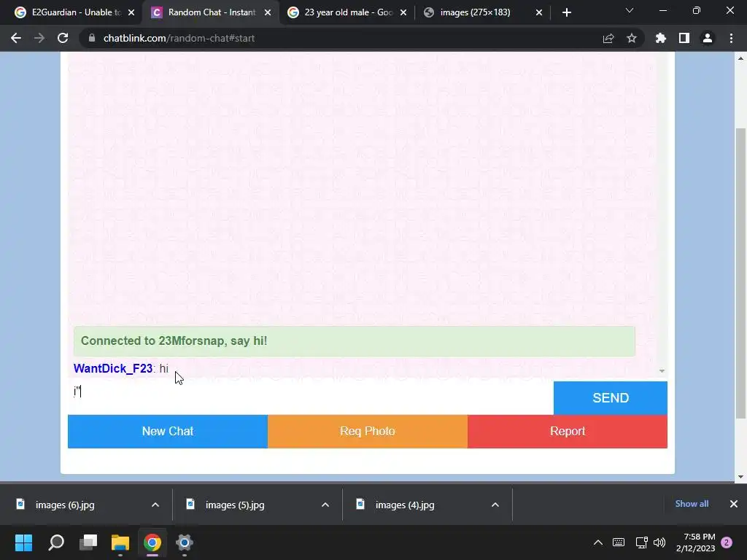The height and width of the screenshot is (560, 747).
Task: Open Chrome profile avatar
Action: point(708,38)
